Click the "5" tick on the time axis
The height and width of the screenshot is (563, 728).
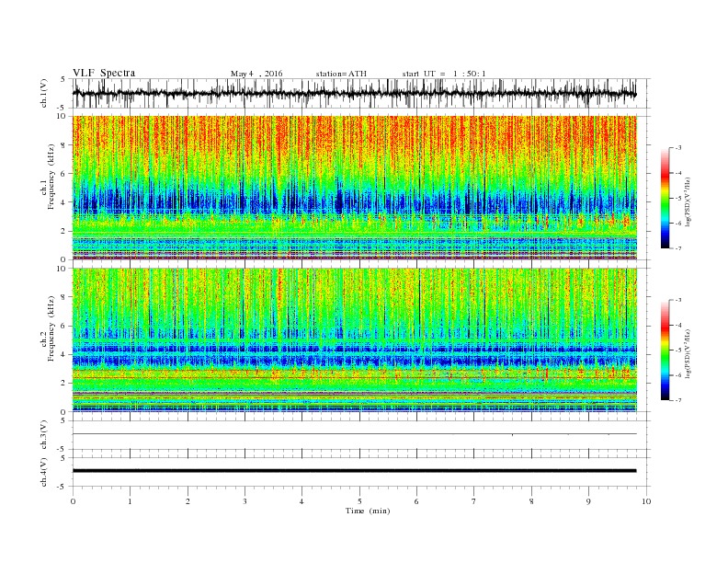[359, 501]
